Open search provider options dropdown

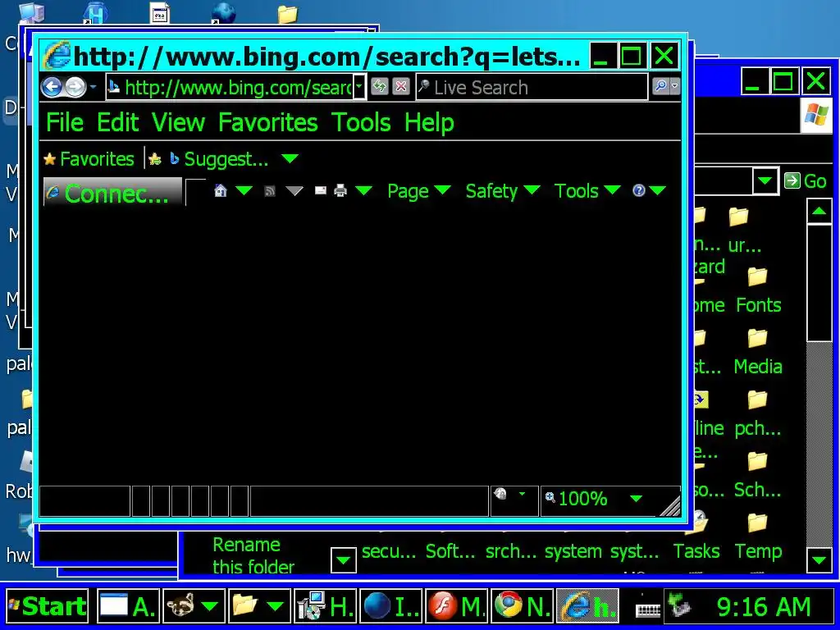[x=675, y=86]
